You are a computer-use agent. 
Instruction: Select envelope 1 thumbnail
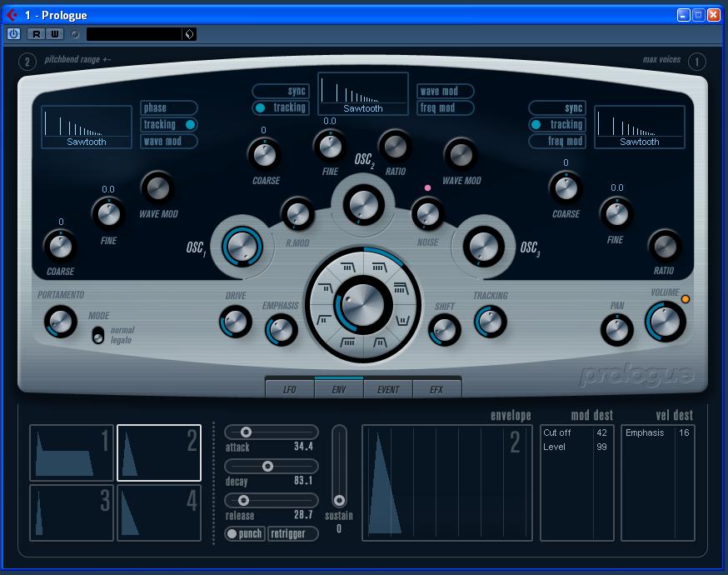[x=72, y=452]
